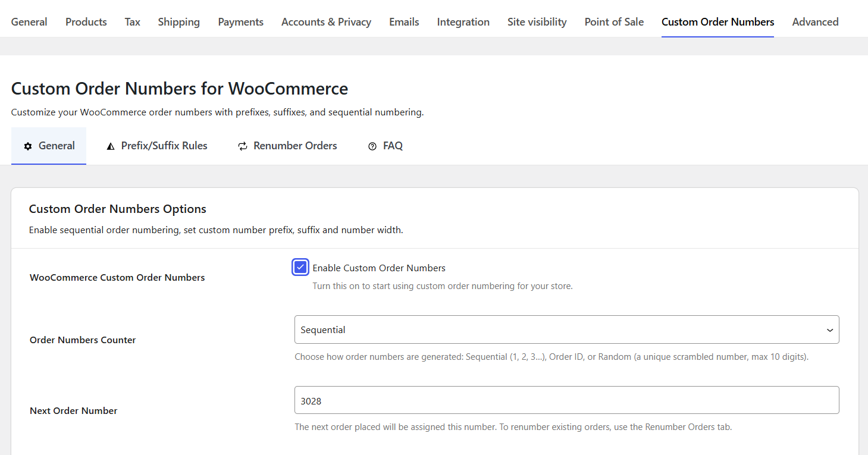Click the Renumber Orders arrows icon
The width and height of the screenshot is (868, 455).
(243, 146)
